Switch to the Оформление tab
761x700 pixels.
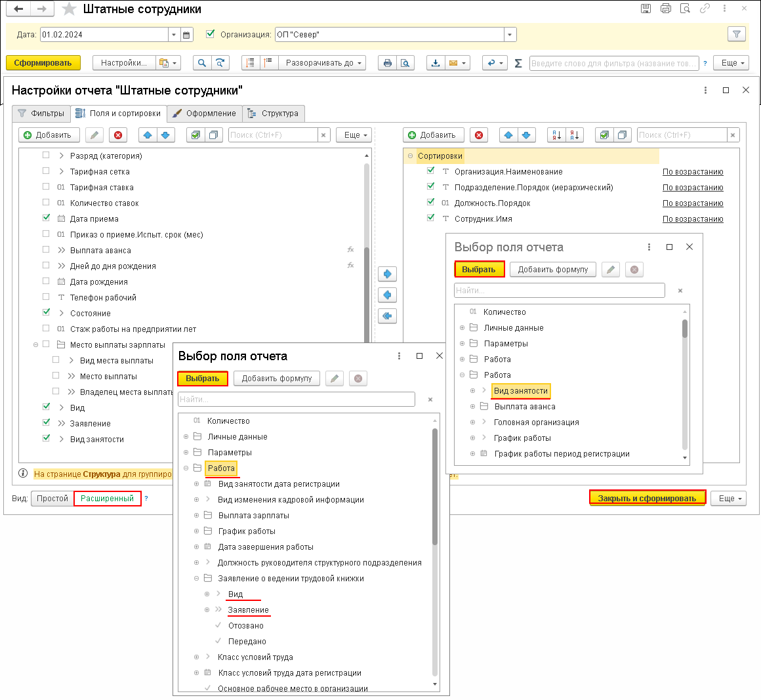coord(204,113)
